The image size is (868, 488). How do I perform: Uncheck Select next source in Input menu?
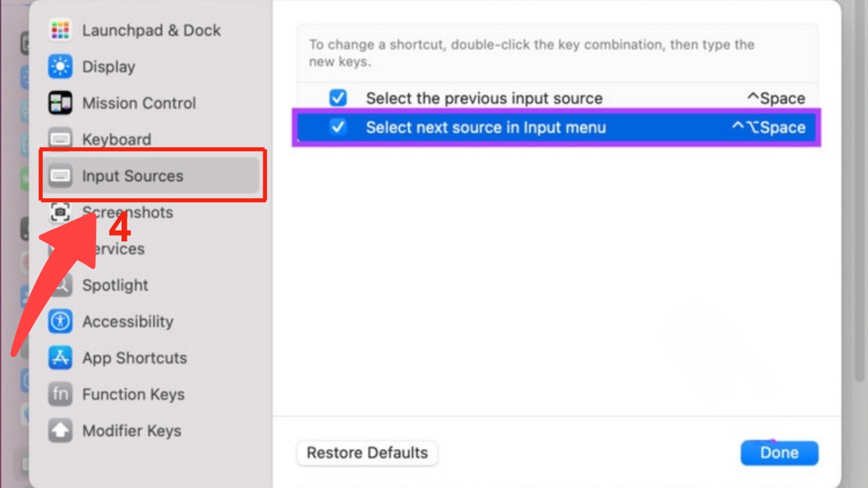[x=338, y=127]
